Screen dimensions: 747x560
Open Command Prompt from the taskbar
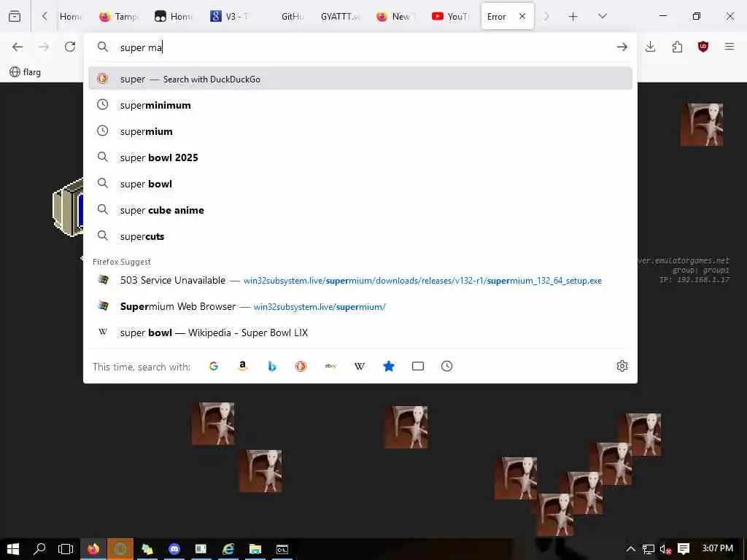282,549
